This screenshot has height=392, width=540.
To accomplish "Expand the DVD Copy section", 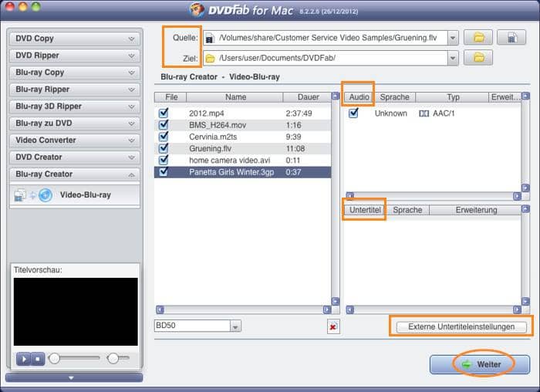I will click(75, 39).
